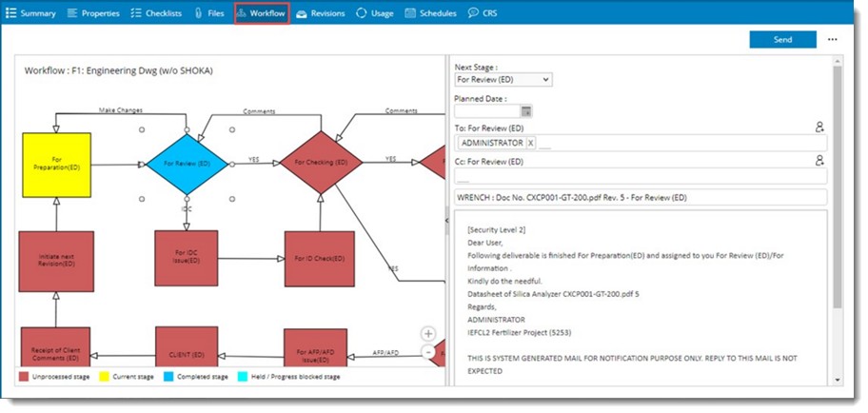The height and width of the screenshot is (413, 868).
Task: Click add-recipient icon for To field
Action: 819,127
